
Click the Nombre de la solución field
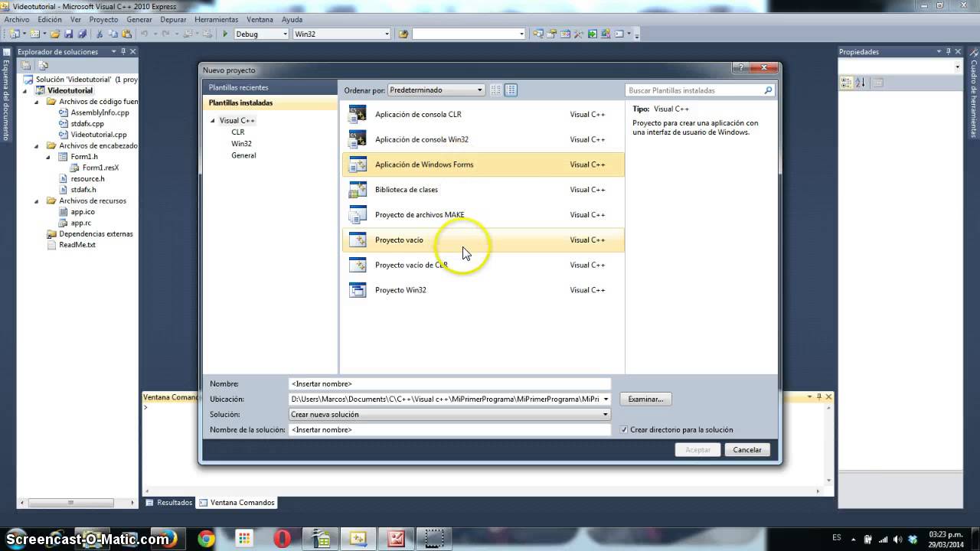pyautogui.click(x=450, y=429)
